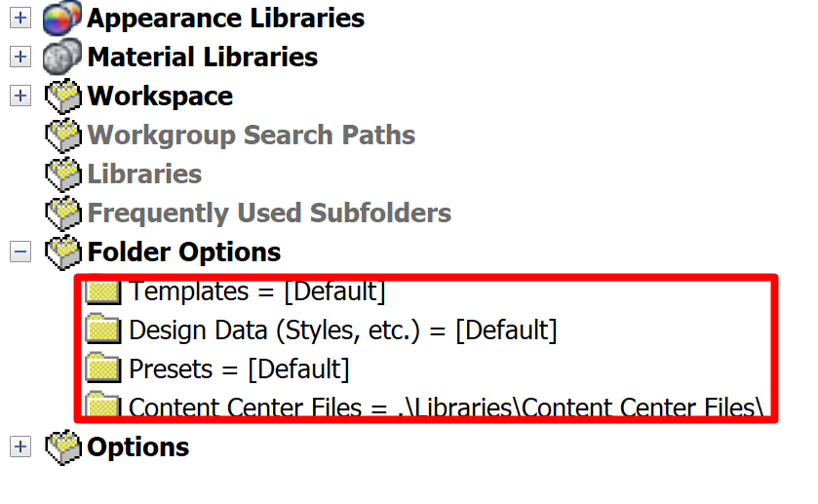The image size is (818, 504).
Task: Click the Presets yellow folder icon
Action: tap(102, 368)
